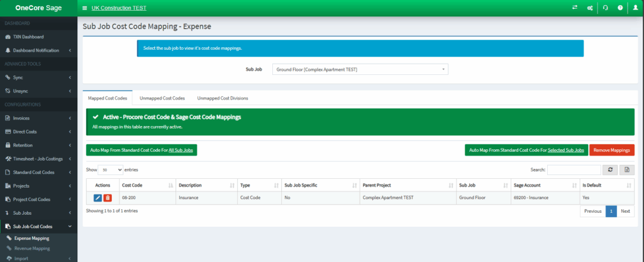Open the support headset icon
Image resolution: width=644 pixels, height=262 pixels.
[x=606, y=8]
